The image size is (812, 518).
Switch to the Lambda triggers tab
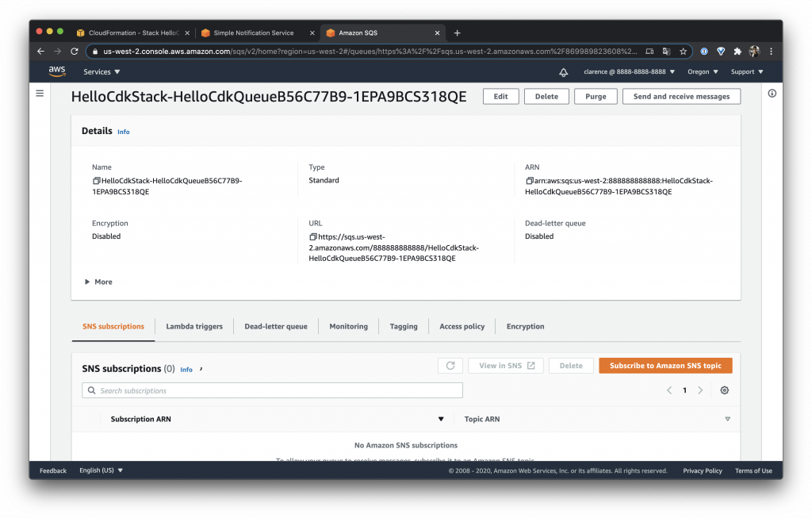[194, 326]
